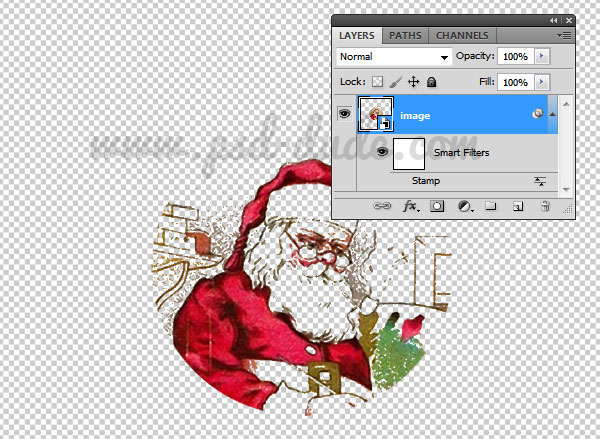Open the blend mode dropdown showing Normal
Viewport: 600px width, 439px height.
coord(394,57)
